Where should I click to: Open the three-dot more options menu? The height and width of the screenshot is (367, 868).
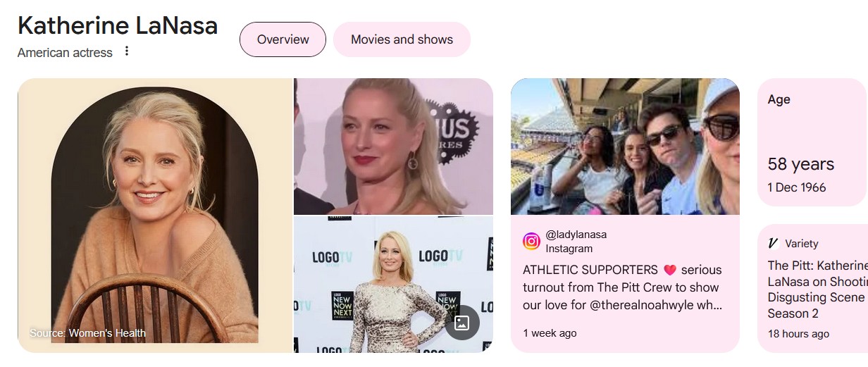127,51
